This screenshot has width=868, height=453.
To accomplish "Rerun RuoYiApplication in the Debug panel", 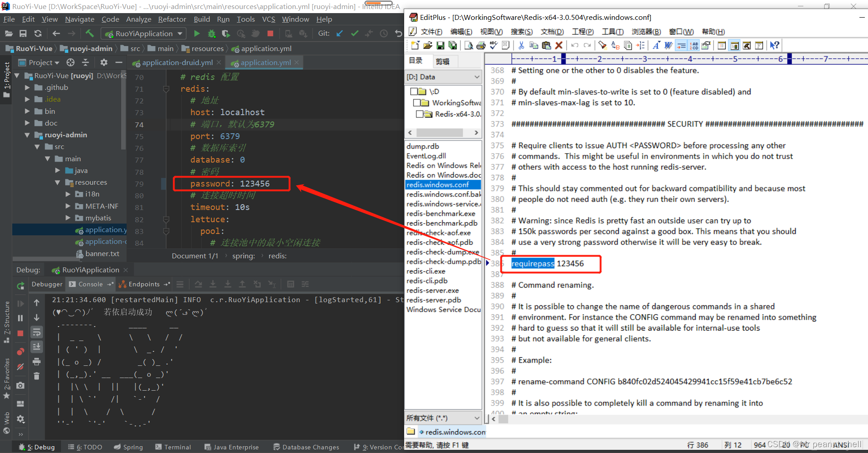I will (20, 285).
